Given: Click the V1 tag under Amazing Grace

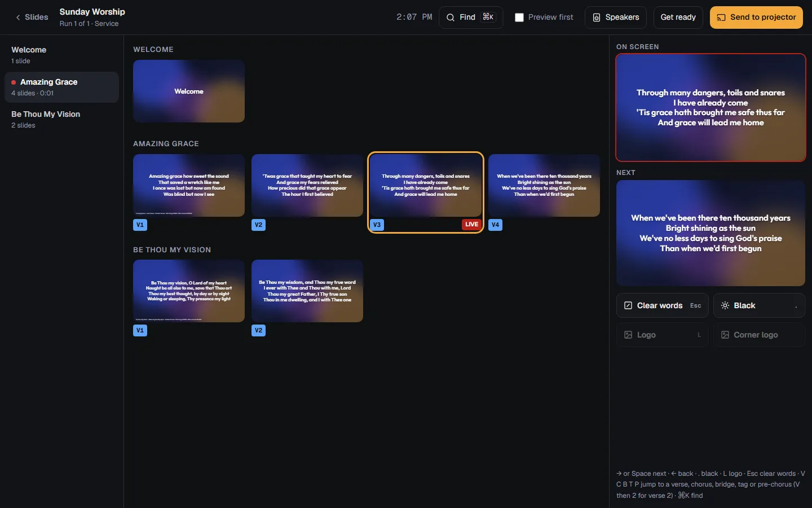Looking at the screenshot, I should pos(140,225).
